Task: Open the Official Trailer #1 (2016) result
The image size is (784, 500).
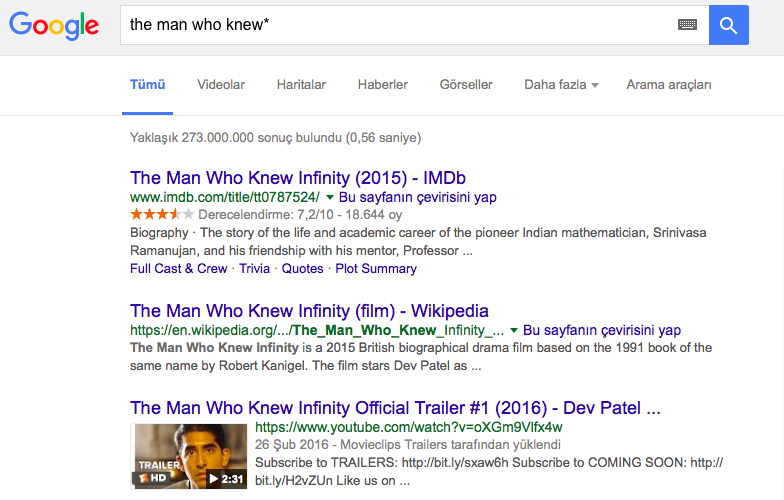Action: tap(395, 408)
